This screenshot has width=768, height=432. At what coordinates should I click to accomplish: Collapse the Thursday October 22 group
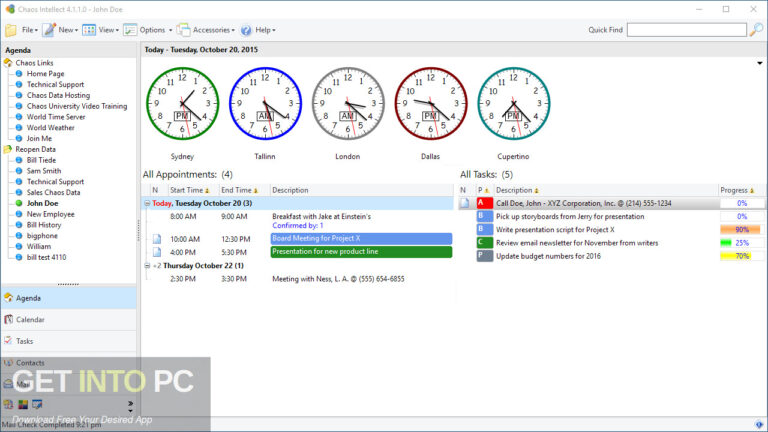tap(147, 265)
